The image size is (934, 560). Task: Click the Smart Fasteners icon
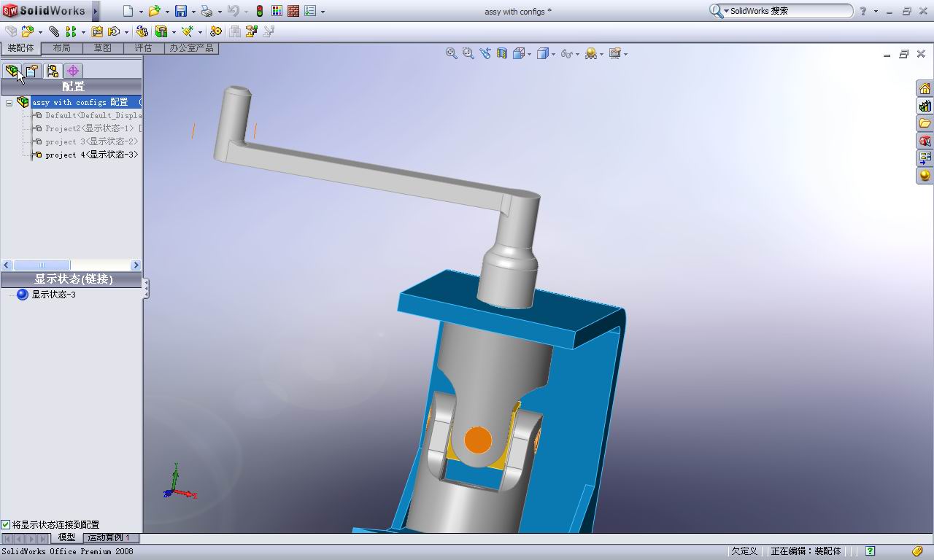point(97,31)
